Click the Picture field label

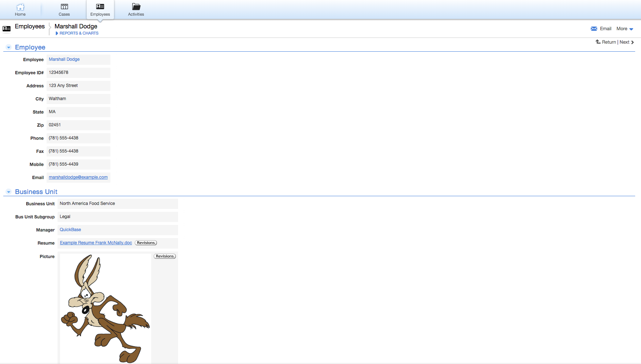pos(47,257)
